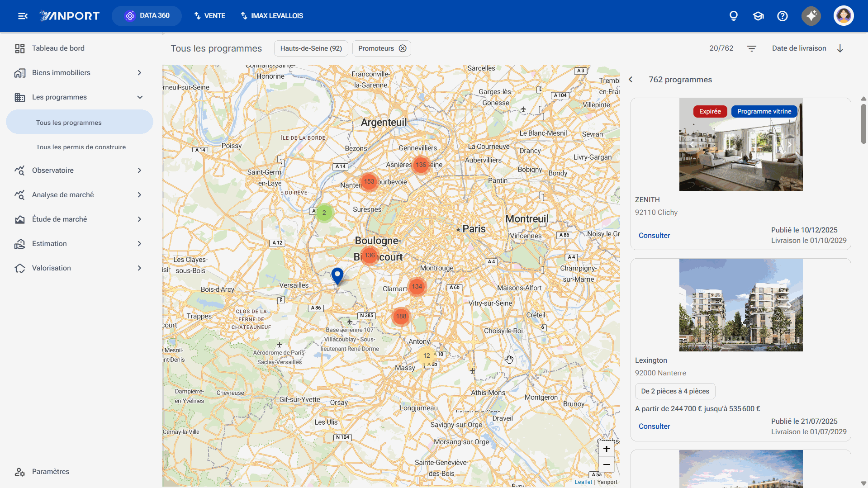Open the lightbulb ideas icon
Screen dimensions: 868x488
(x=734, y=16)
